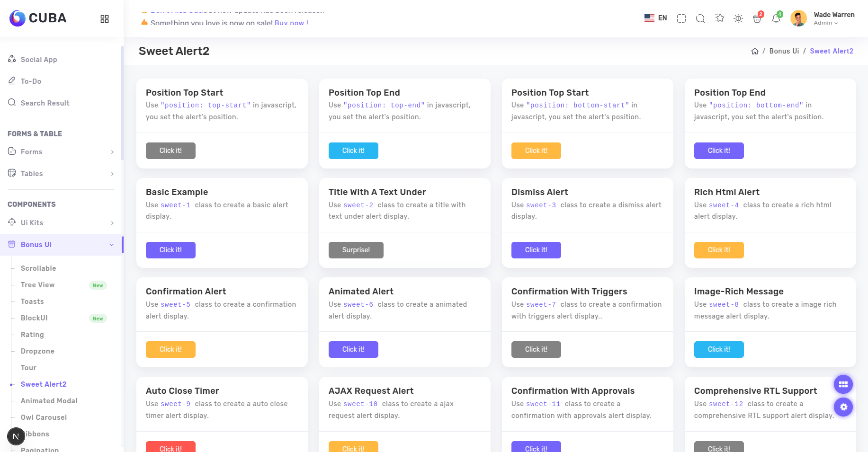Click the Search Result magnifier icon
Viewport: 868px width, 452px height.
click(x=12, y=102)
